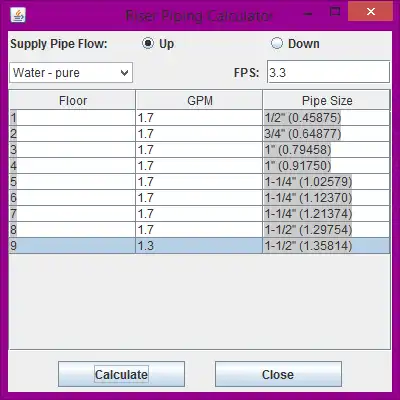Click the GPM cell for floor 7

[x=199, y=214]
